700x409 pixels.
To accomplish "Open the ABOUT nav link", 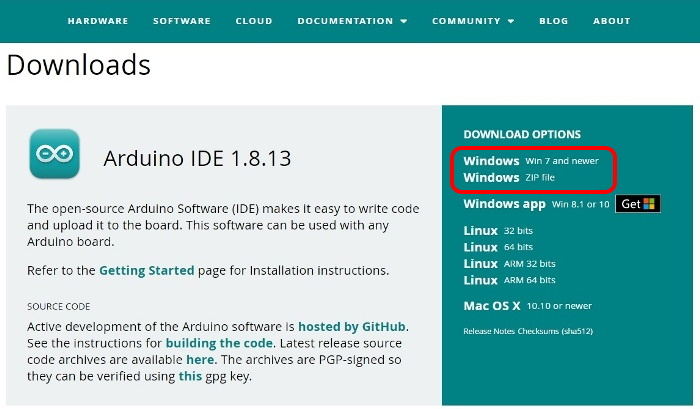I will pyautogui.click(x=612, y=21).
